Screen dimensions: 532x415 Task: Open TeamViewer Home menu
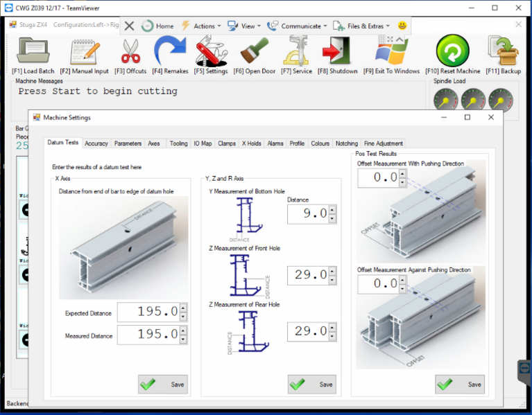pyautogui.click(x=157, y=26)
